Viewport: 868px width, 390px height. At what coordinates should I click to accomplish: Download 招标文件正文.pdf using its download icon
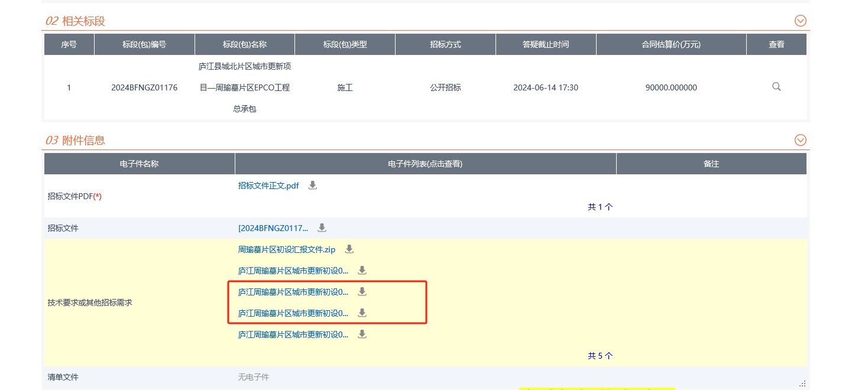[x=313, y=186]
